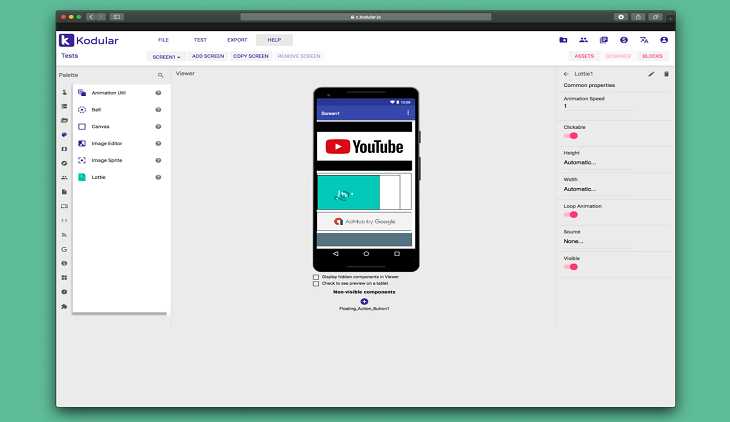Viewport: 730px width, 422px height.
Task: Select the code brackets palette category icon
Action: (x=64, y=220)
